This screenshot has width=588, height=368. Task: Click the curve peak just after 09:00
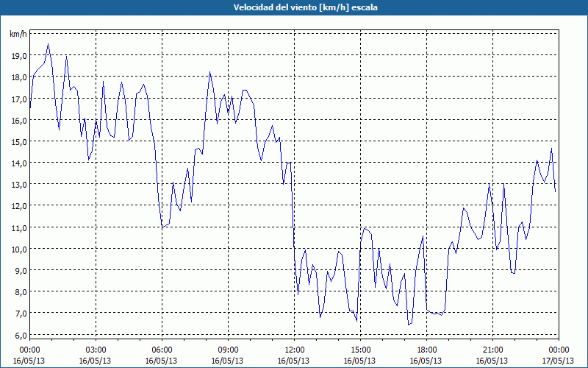coord(232,96)
